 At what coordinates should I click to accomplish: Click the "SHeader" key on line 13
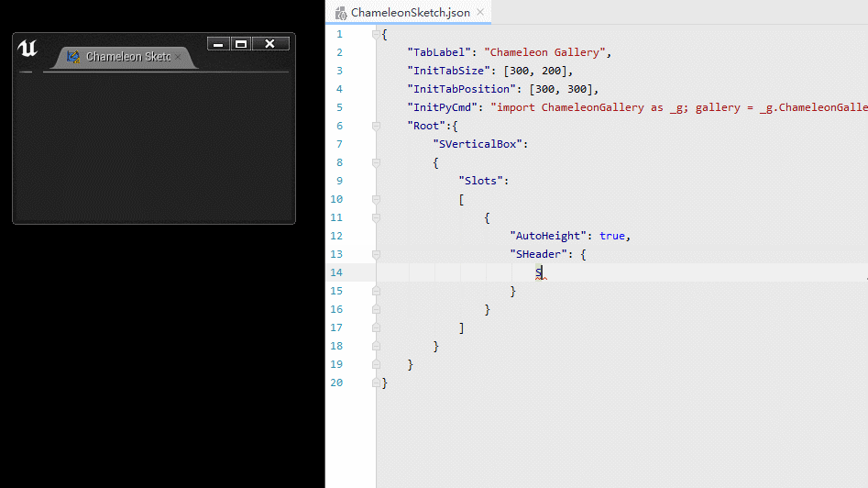click(x=539, y=254)
